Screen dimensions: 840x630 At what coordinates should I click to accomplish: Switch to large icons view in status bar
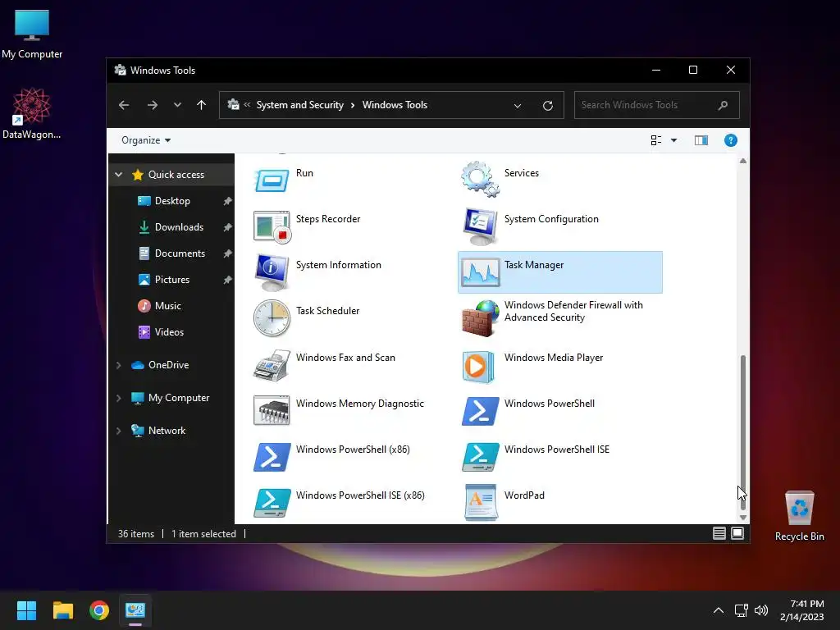pyautogui.click(x=737, y=533)
